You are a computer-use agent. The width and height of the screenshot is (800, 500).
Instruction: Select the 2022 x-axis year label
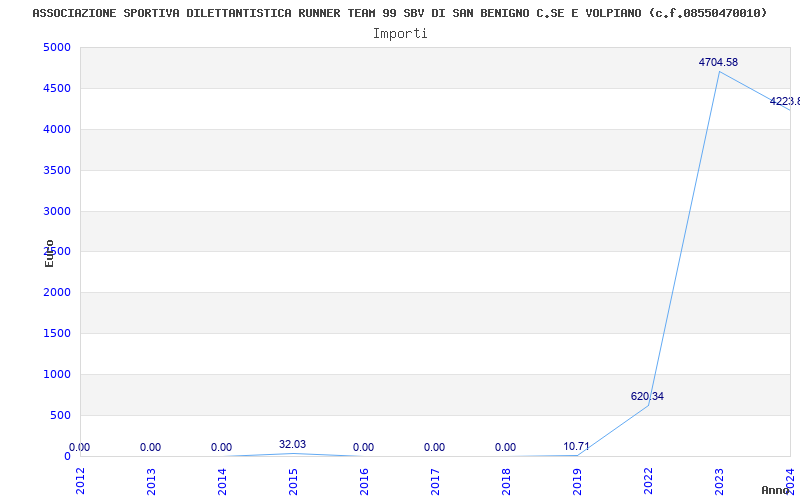(x=648, y=482)
